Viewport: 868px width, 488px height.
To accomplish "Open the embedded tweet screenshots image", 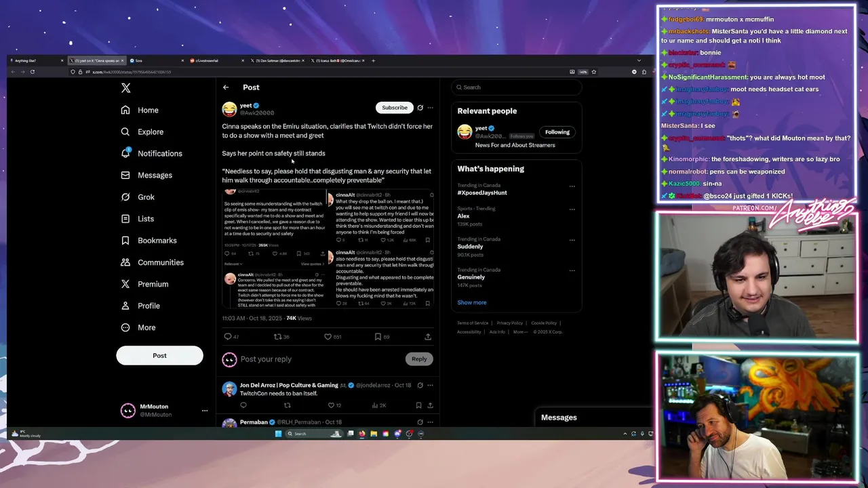I will coord(328,248).
